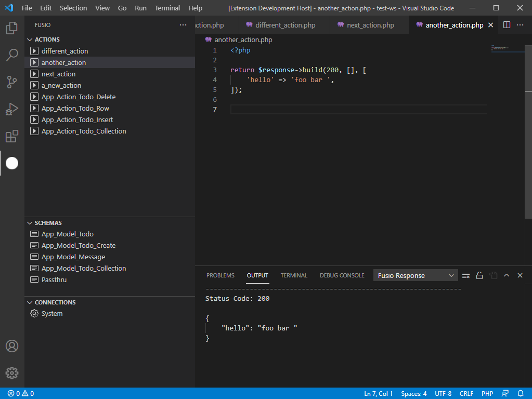This screenshot has height=399, width=532.
Task: Select the OUTPUT panel tab
Action: coord(257,275)
